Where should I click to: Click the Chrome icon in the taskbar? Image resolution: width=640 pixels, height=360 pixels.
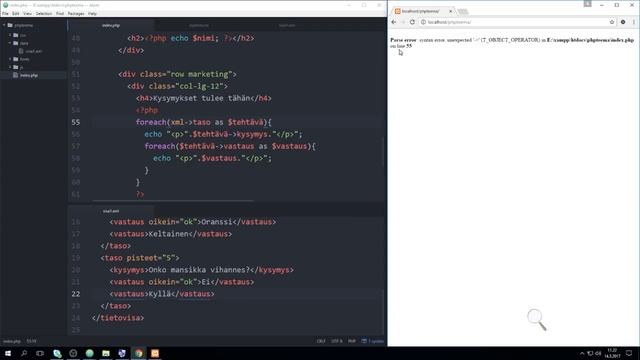pos(139,353)
